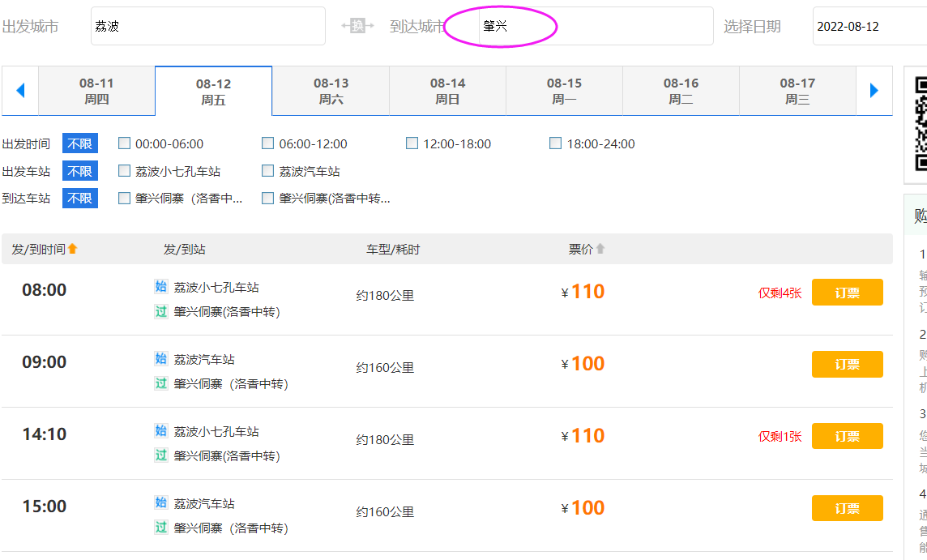This screenshot has width=927, height=560.
Task: Open the arrival city 肇兴 field
Action: 596,26
